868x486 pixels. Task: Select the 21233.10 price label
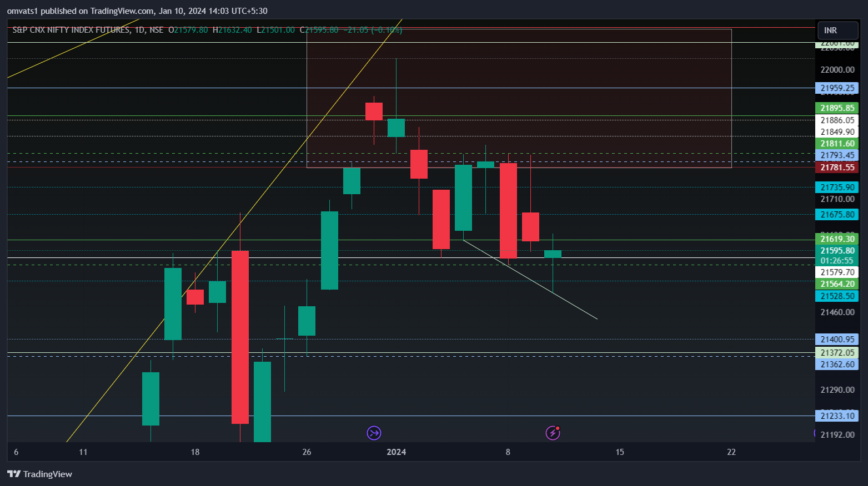(837, 416)
